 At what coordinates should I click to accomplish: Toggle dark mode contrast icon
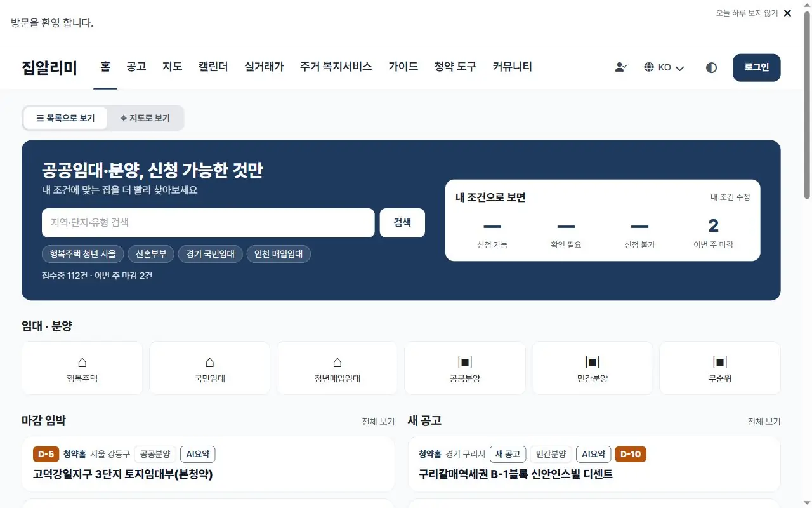click(x=711, y=67)
